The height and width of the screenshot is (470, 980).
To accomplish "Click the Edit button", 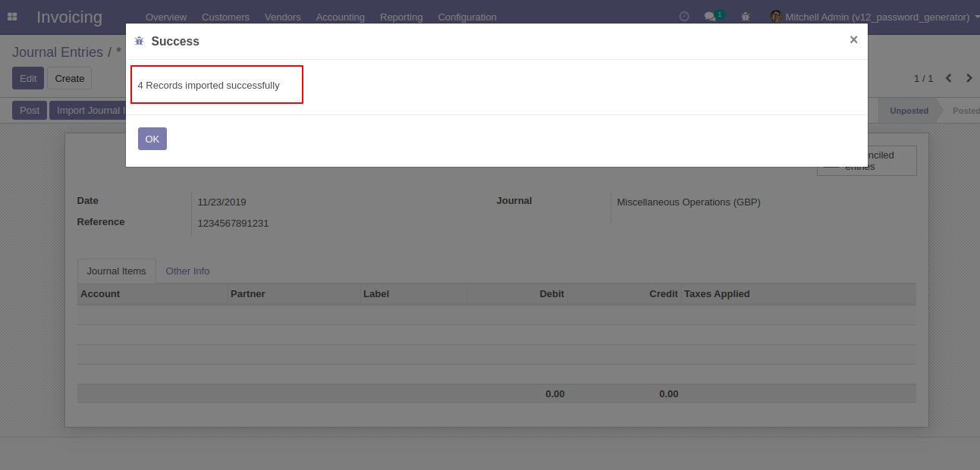I will click(x=28, y=78).
